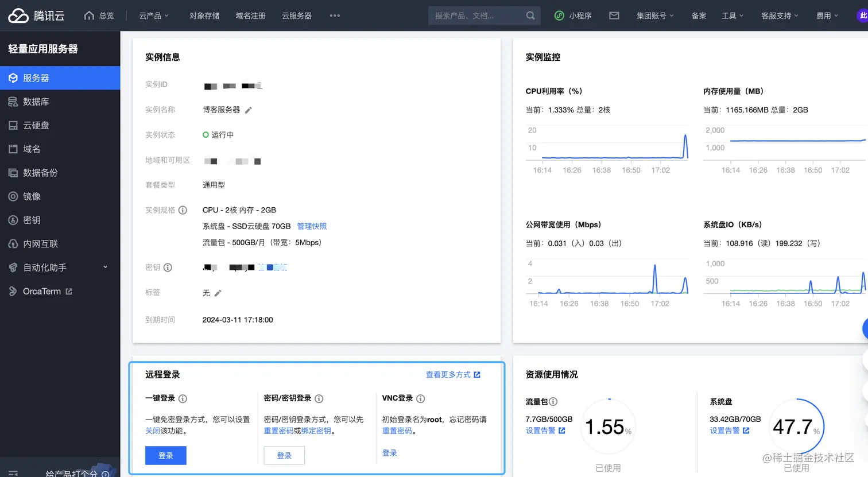Expand the 自动化助手 submenu chevron
The width and height of the screenshot is (868, 477).
point(105,267)
